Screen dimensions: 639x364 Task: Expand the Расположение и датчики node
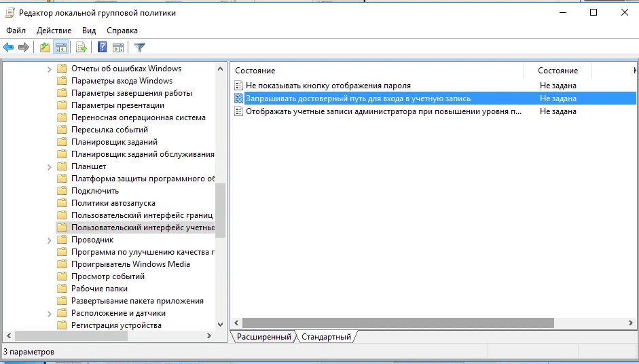(x=50, y=313)
